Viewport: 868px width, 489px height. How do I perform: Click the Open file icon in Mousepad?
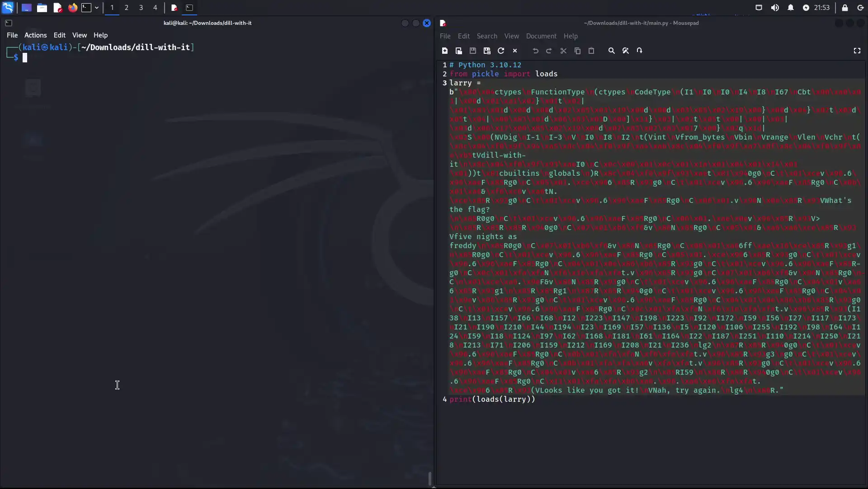(x=458, y=51)
